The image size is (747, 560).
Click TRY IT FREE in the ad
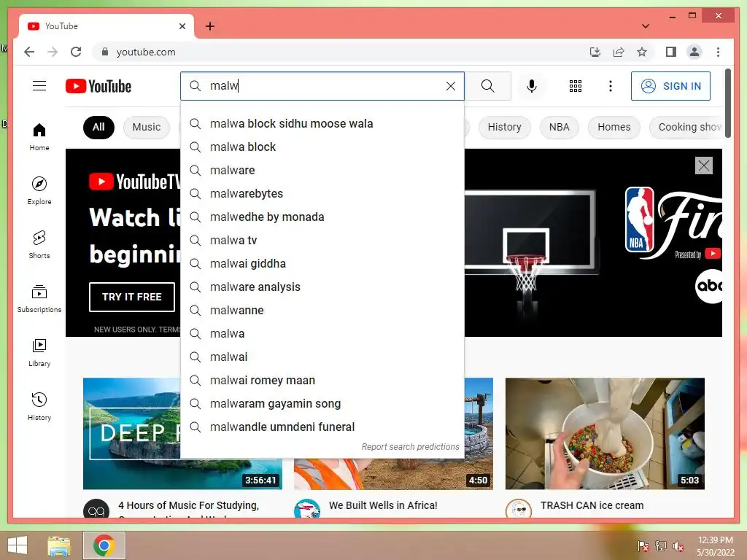coord(132,297)
